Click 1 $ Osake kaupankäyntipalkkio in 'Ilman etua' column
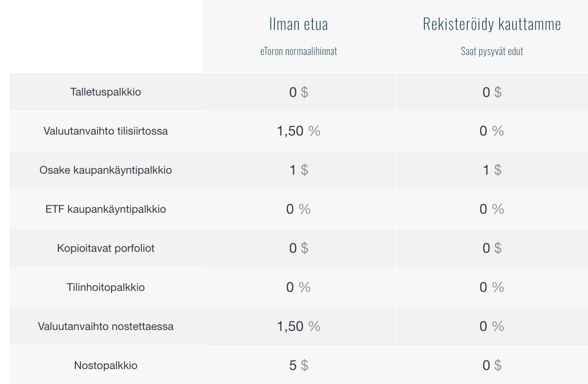 point(298,170)
